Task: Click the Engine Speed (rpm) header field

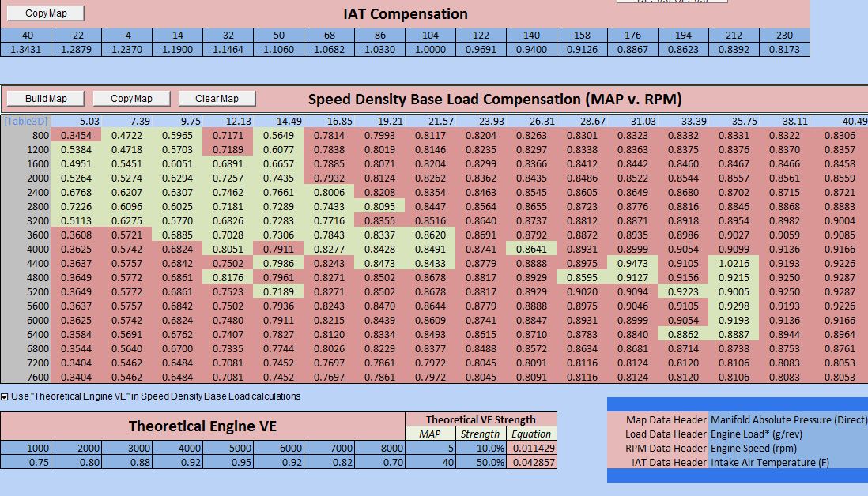Action: tap(787, 448)
